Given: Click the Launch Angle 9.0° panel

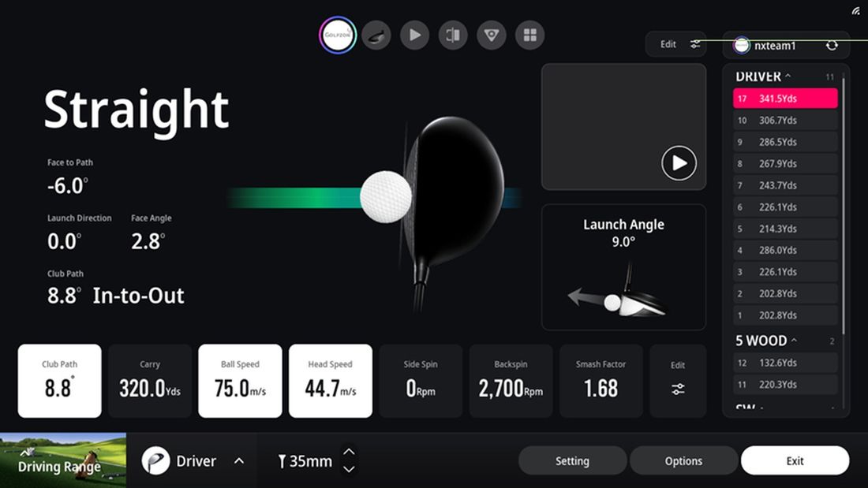Looking at the screenshot, I should (623, 267).
